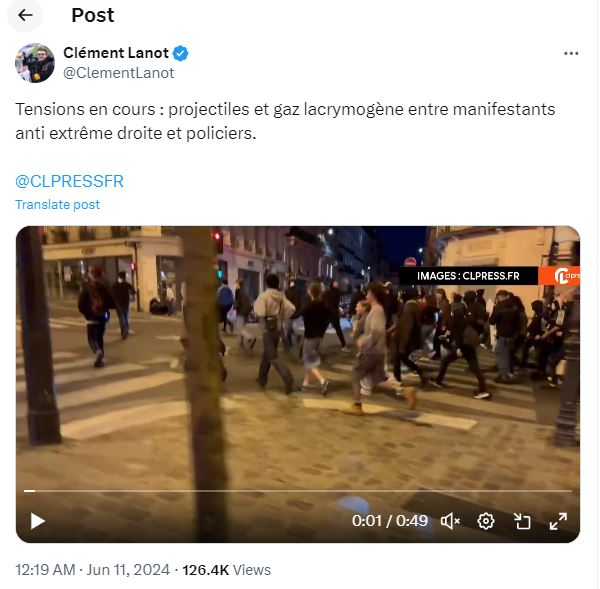600x589 pixels.
Task: Go back using the left arrow icon
Action: point(25,15)
